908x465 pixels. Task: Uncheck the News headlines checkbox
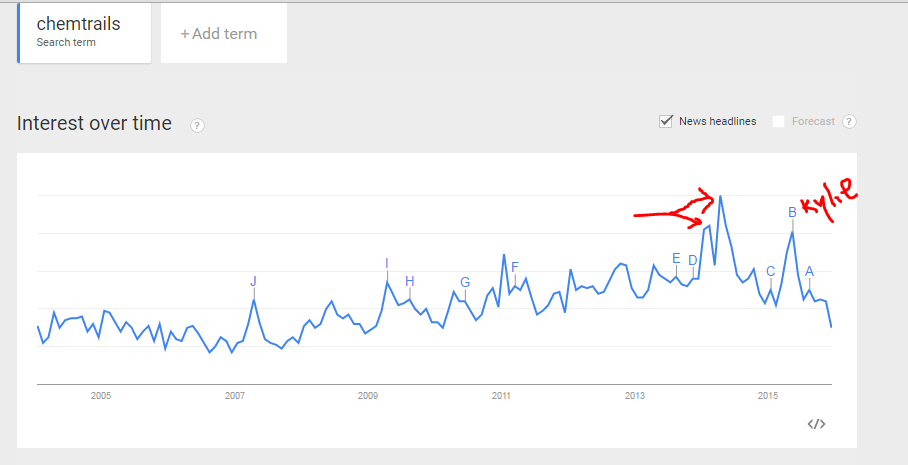(x=666, y=121)
